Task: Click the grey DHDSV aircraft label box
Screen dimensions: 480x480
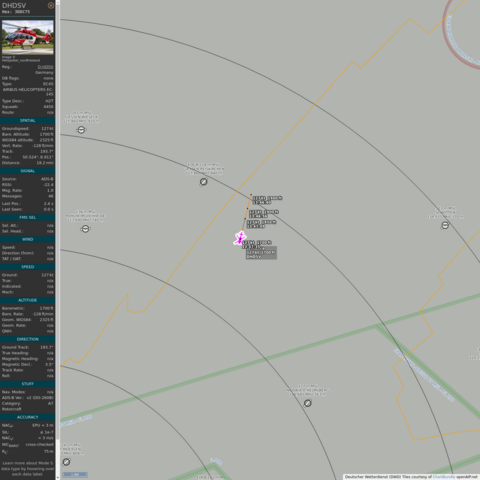Action: coord(261,255)
